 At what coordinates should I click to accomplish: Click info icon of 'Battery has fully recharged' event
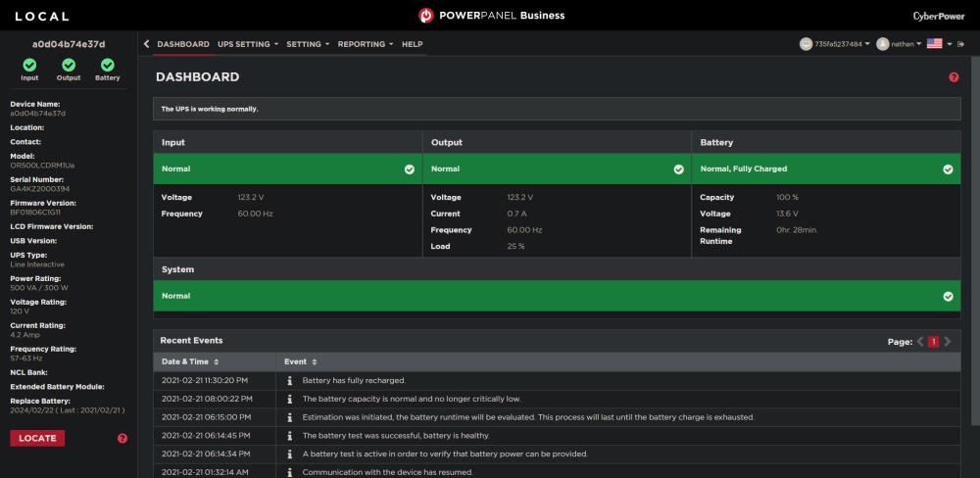290,380
